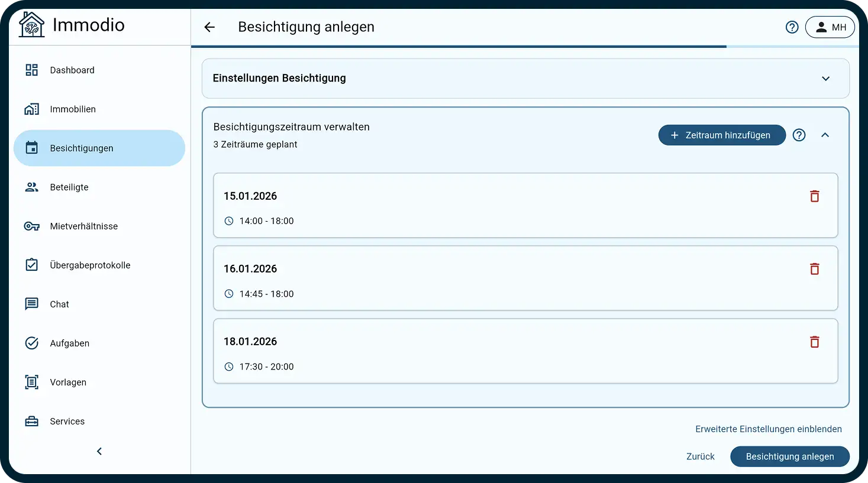The width and height of the screenshot is (868, 483).
Task: Click Zeitraum hinzufügen button
Action: tap(722, 135)
